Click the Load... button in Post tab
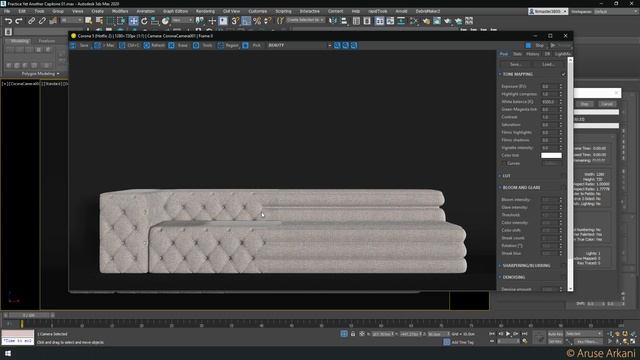Image resolution: width=640 pixels, height=360 pixels. (x=548, y=64)
